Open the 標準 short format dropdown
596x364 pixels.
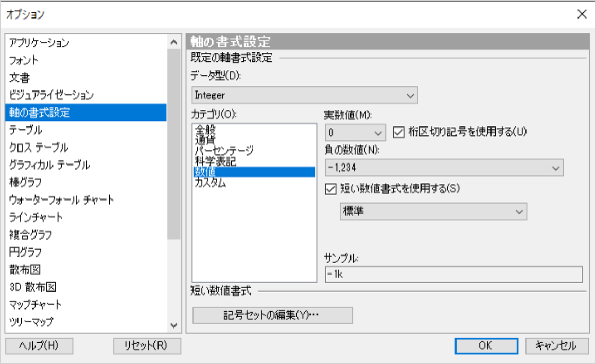(x=433, y=211)
